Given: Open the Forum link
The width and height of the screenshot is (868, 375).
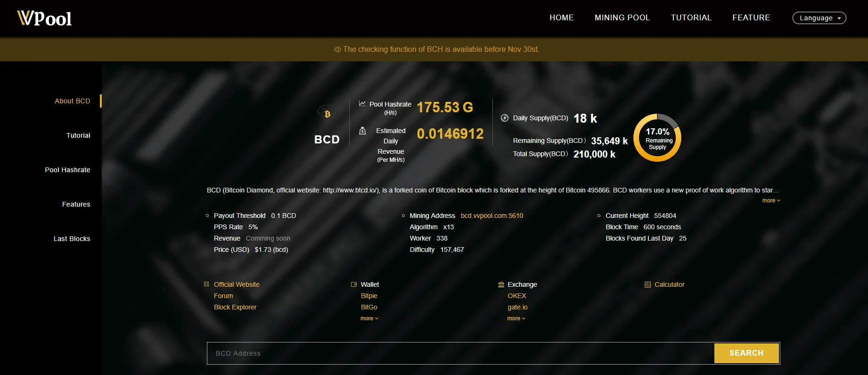Looking at the screenshot, I should point(223,296).
